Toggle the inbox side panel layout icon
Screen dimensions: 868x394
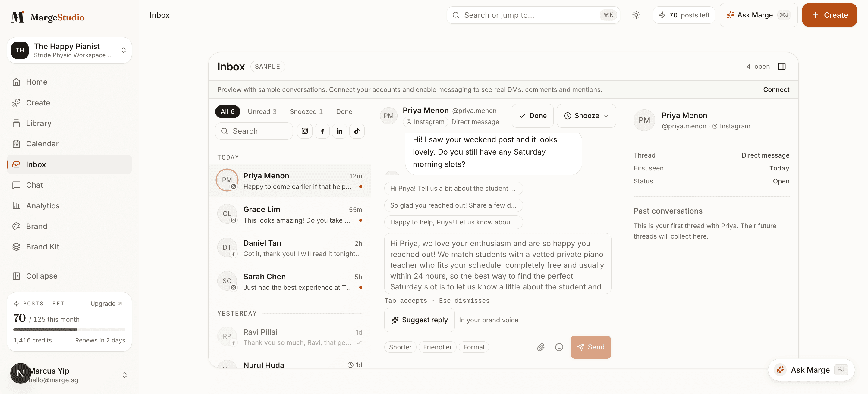782,66
